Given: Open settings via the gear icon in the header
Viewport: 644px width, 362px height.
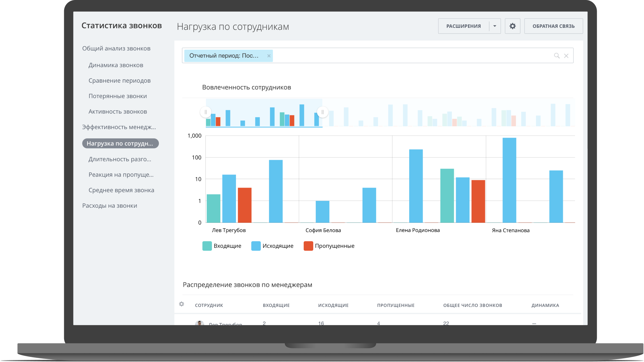Looking at the screenshot, I should click(512, 26).
